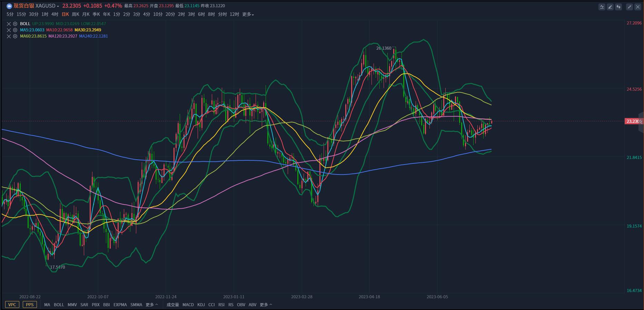Click the 24.5256 price axis label

(x=634, y=89)
